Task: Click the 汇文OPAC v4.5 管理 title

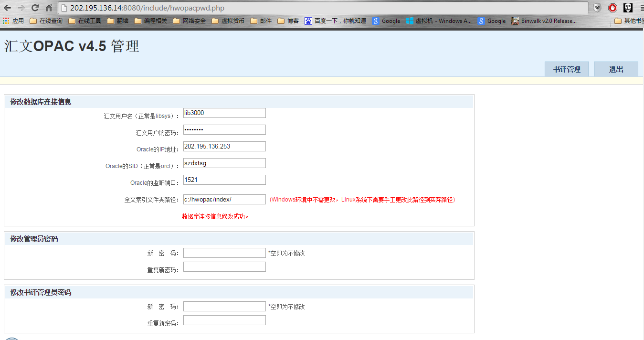Action: (72, 46)
